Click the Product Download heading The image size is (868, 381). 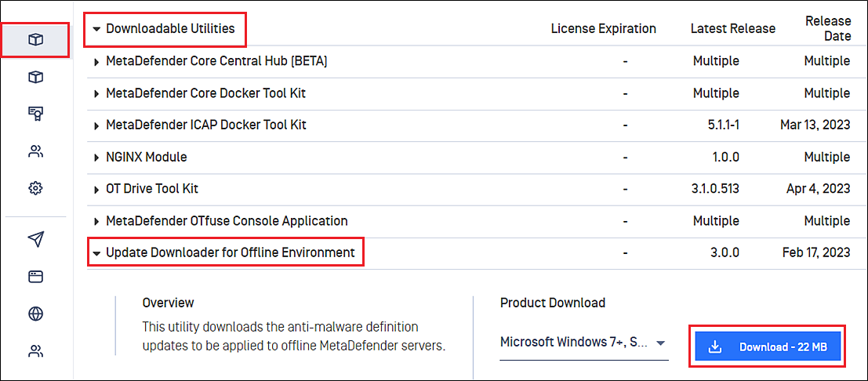coord(553,303)
